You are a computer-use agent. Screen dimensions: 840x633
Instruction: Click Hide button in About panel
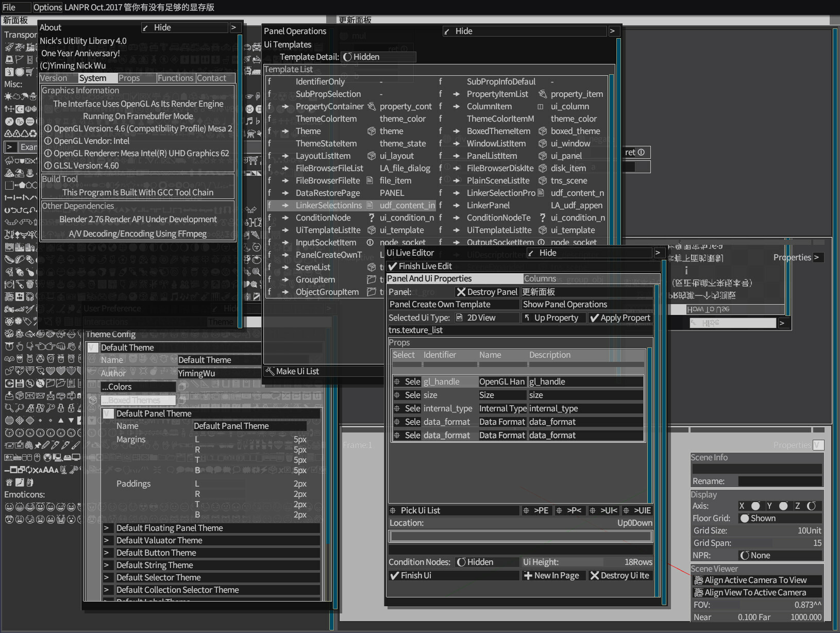click(183, 27)
